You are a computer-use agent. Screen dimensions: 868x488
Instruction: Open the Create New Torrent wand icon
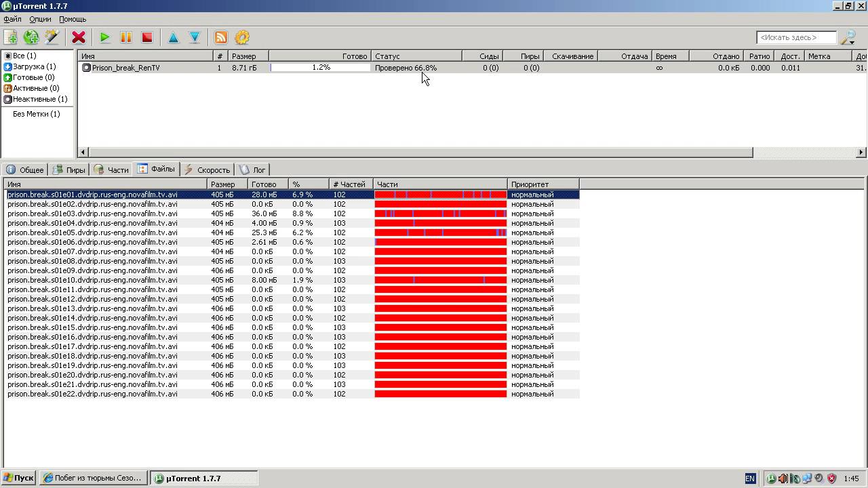52,37
